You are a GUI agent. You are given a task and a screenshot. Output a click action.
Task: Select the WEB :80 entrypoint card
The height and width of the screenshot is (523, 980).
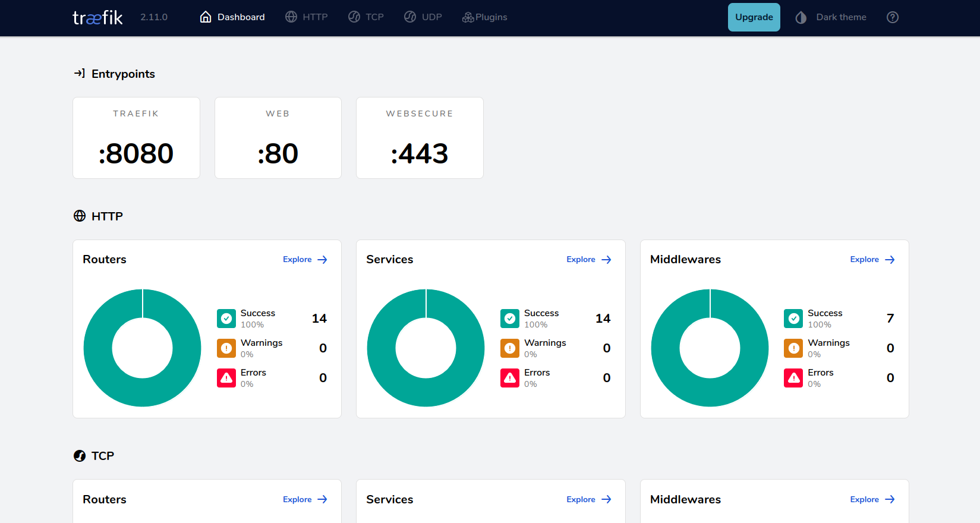(x=278, y=138)
